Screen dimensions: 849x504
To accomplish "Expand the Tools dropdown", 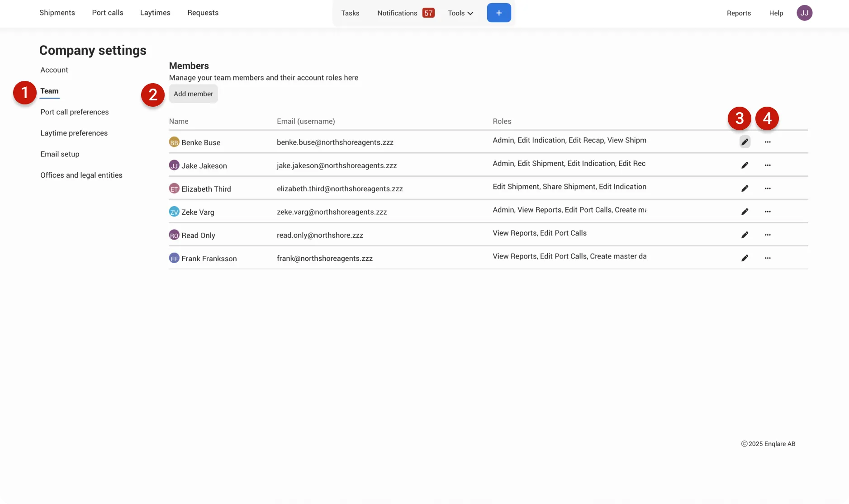I will tap(460, 13).
